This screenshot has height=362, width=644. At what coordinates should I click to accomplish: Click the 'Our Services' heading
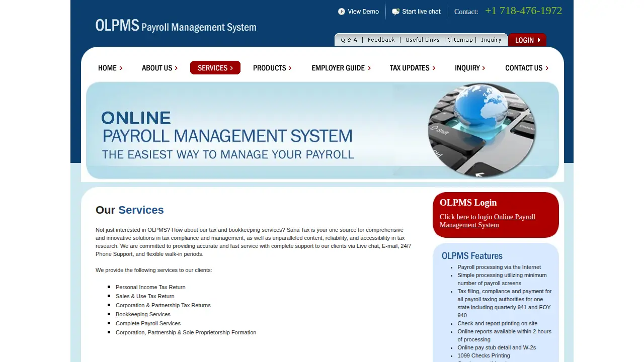pos(130,210)
